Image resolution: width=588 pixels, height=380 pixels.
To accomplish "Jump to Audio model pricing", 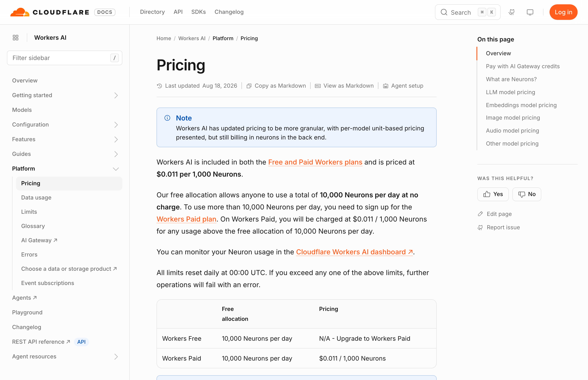I will pos(512,131).
